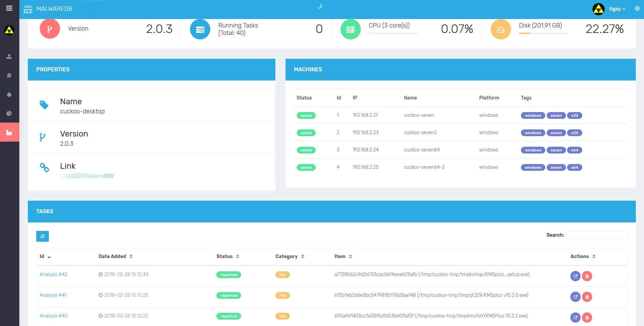Delete Analysis #41 with trash button
The width and height of the screenshot is (644, 326).
pos(587,297)
